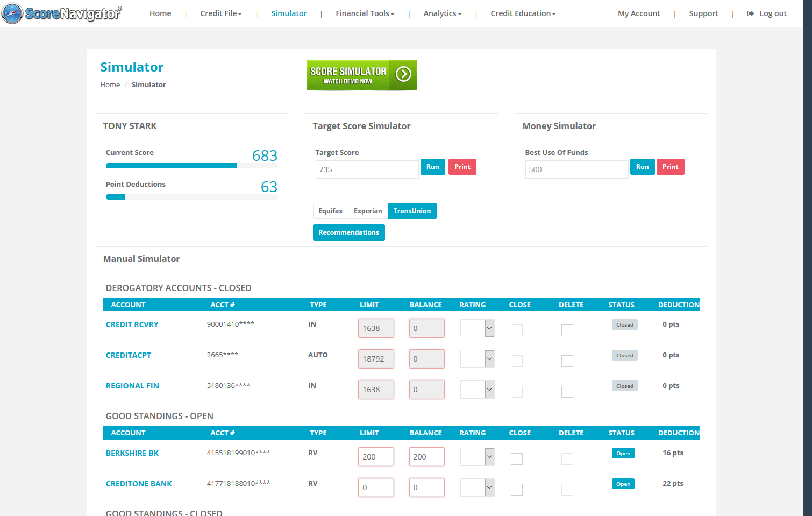Check the Delete box for REGIONAL FIN
The height and width of the screenshot is (516, 812).
(567, 392)
